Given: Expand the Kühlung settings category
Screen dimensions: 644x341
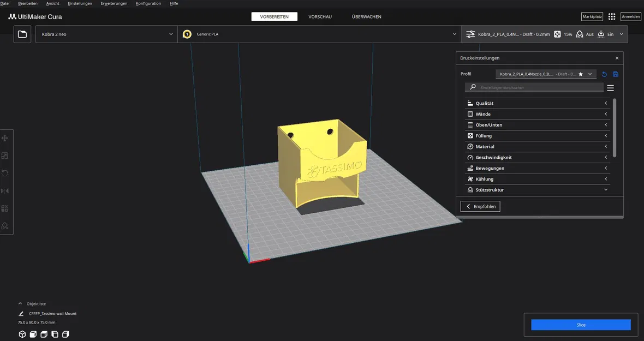Looking at the screenshot, I should pyautogui.click(x=537, y=179).
